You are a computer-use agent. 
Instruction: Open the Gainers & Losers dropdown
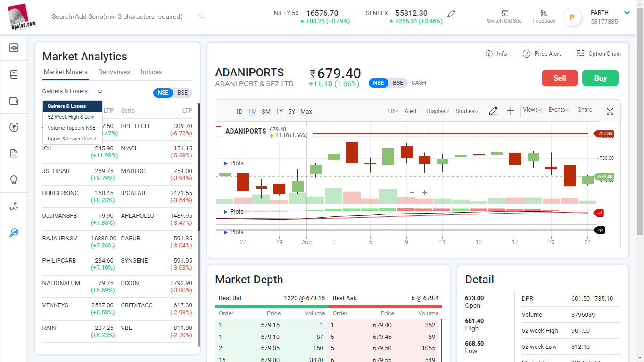(x=73, y=91)
